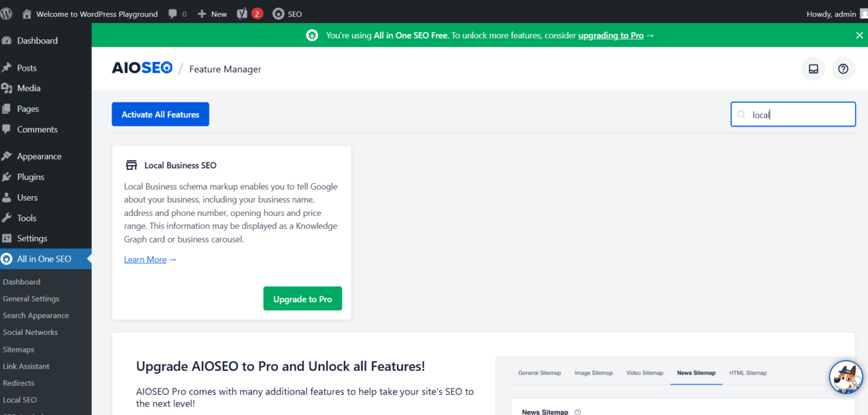Click AIOSEO gear icon in green banner
The height and width of the screenshot is (415, 868).
pos(312,35)
